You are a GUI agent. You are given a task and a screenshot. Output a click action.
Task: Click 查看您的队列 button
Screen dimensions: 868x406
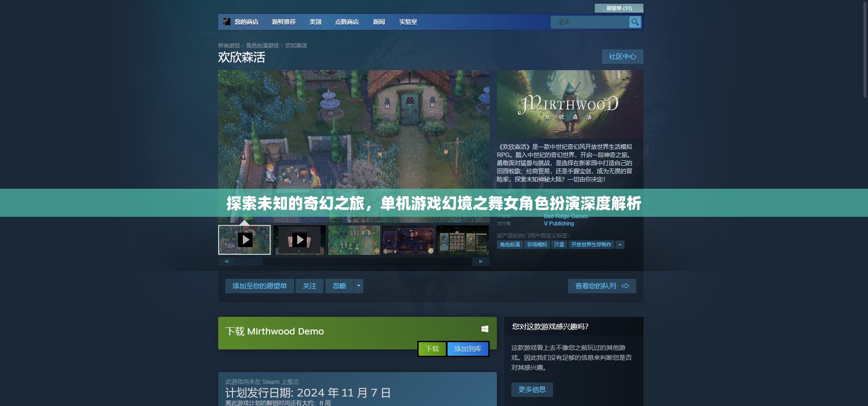click(x=602, y=286)
